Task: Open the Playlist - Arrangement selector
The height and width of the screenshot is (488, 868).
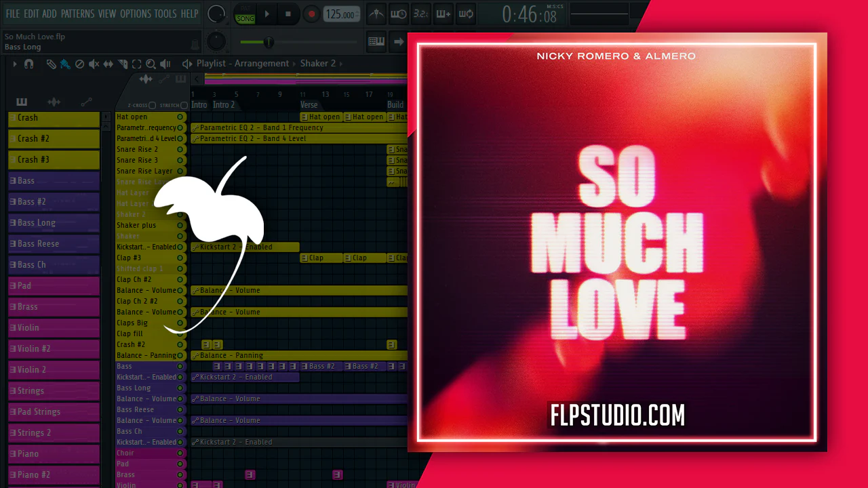Action: (x=243, y=64)
